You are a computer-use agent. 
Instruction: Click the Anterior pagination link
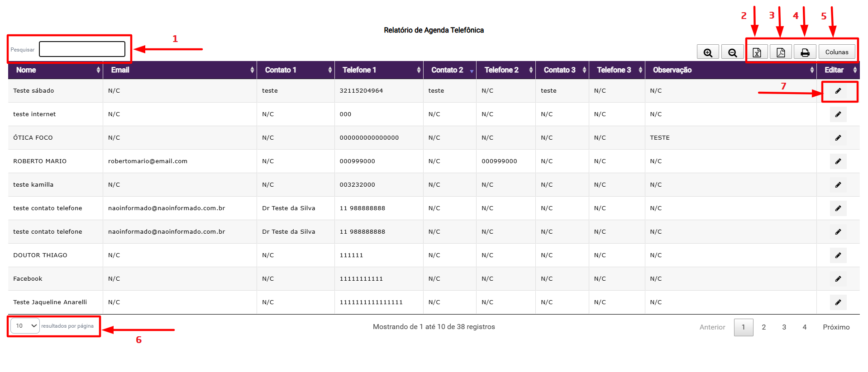pyautogui.click(x=712, y=327)
